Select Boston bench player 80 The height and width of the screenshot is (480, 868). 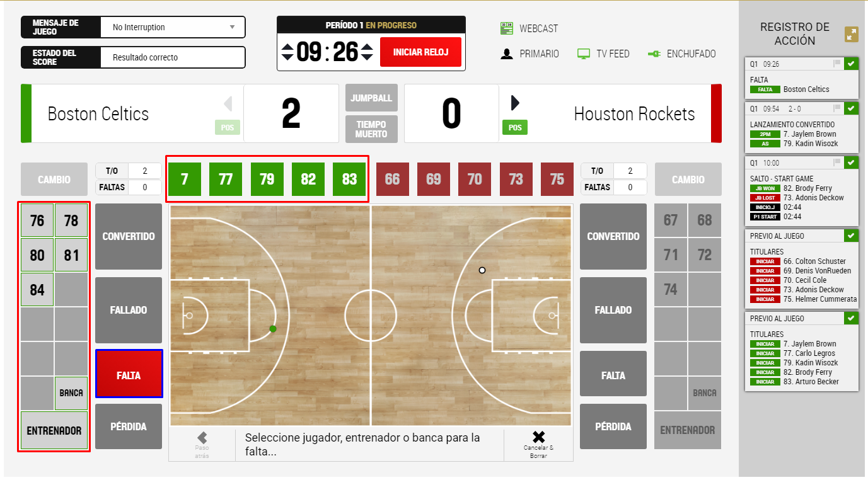click(x=37, y=255)
